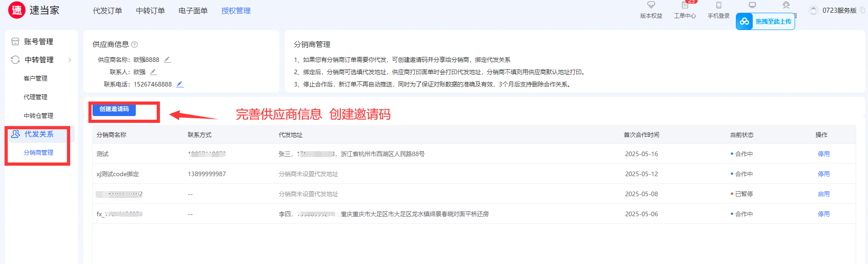Click 停用 for distributor 测试
868x264 pixels.
click(x=823, y=154)
